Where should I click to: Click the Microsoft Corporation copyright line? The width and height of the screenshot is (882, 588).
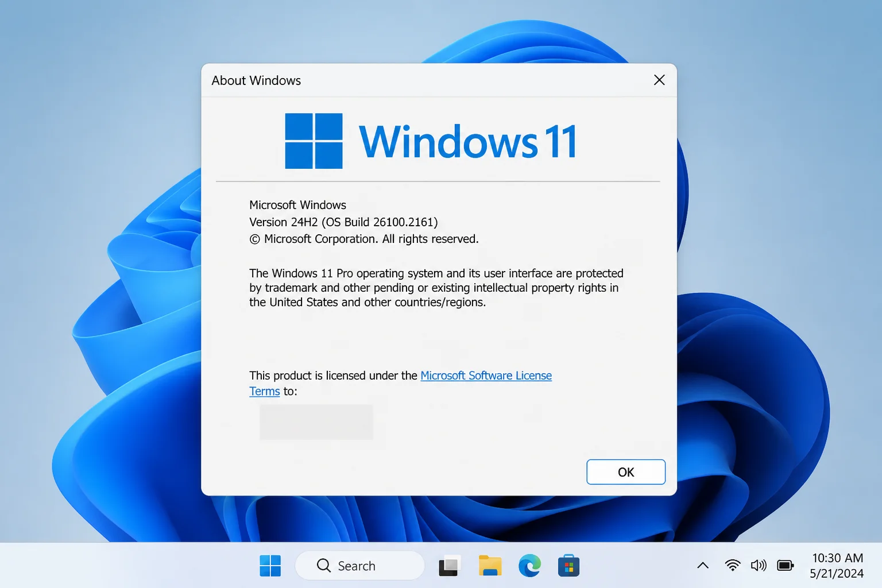[x=364, y=239]
